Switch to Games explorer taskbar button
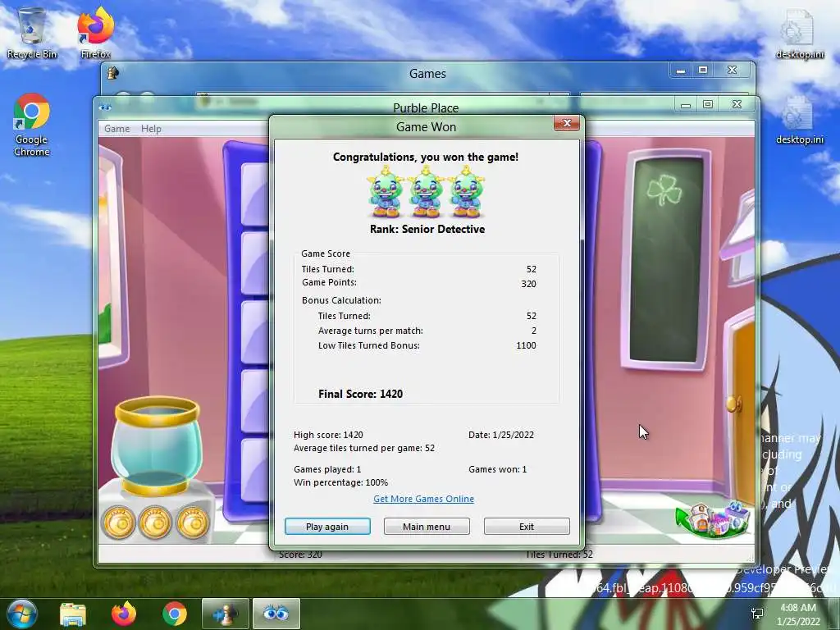Screen dimensions: 840x630 pos(225,614)
